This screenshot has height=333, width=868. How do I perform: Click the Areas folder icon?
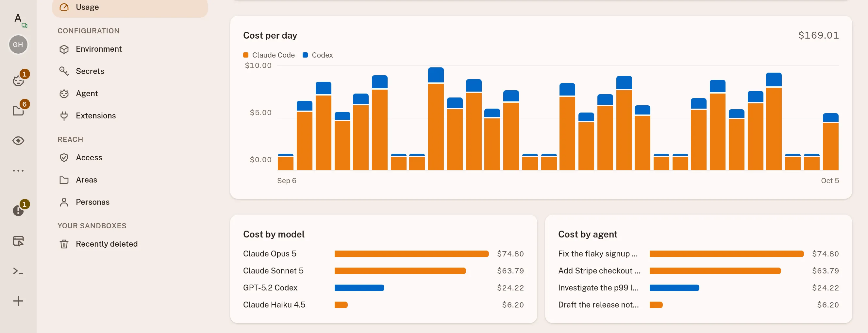click(x=64, y=180)
